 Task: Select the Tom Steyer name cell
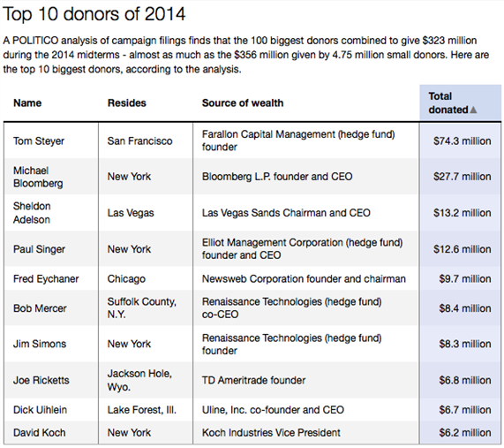tap(51, 141)
